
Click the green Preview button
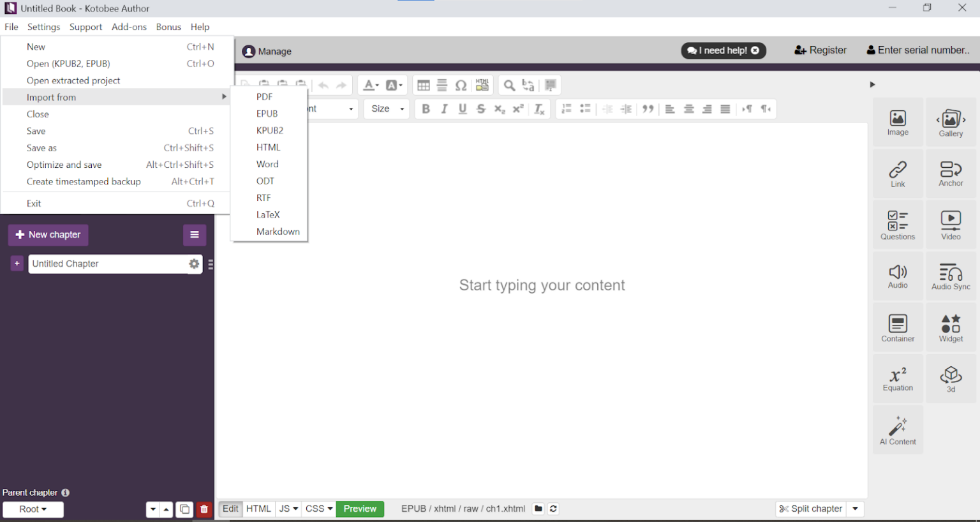360,509
